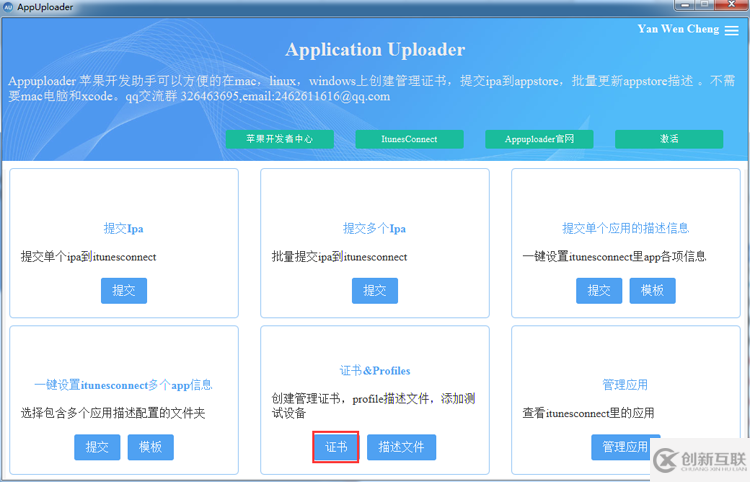Open the hamburger menu beside Yan Wen Cheng
This screenshot has height=482, width=750.
[731, 30]
